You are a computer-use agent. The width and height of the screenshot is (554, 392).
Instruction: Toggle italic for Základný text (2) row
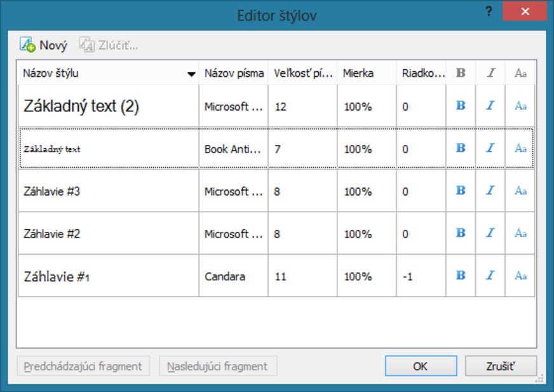pyautogui.click(x=490, y=106)
